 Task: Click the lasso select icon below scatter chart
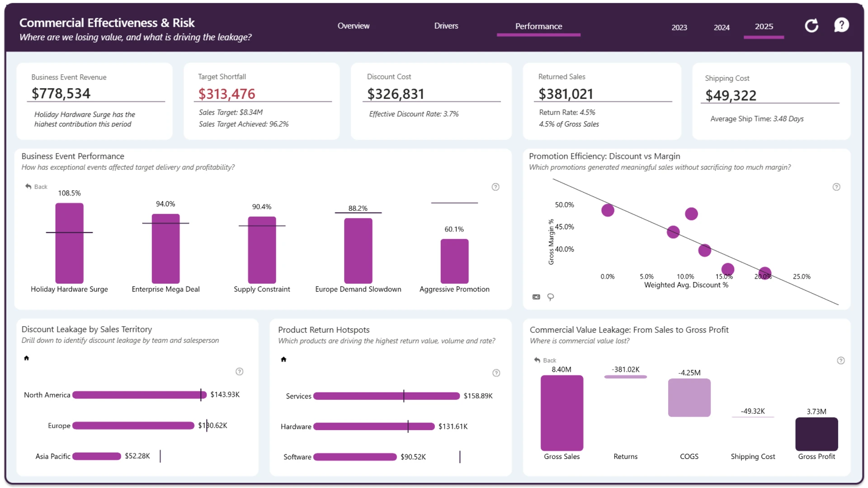550,297
